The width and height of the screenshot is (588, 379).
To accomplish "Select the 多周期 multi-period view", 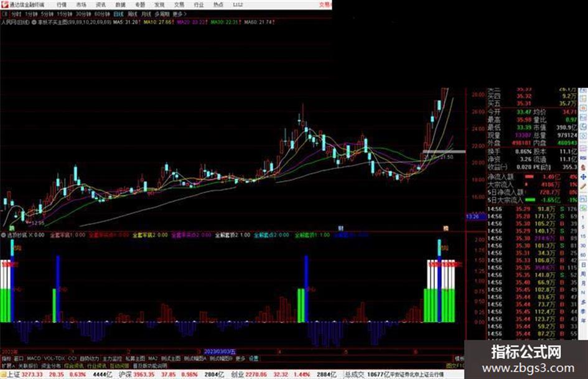I will pyautogui.click(x=162, y=14).
